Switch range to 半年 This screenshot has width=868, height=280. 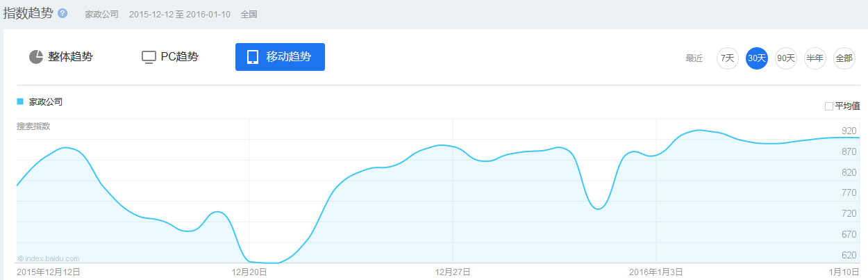click(815, 58)
